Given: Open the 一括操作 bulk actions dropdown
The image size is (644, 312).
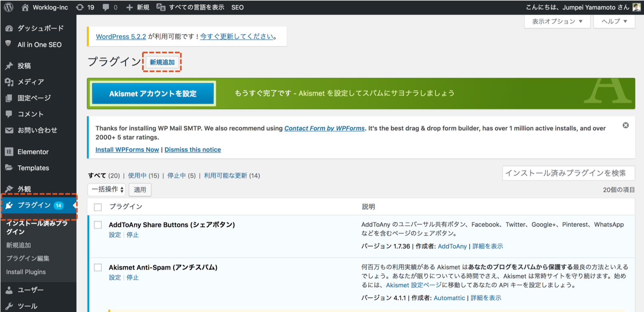Looking at the screenshot, I should [107, 189].
